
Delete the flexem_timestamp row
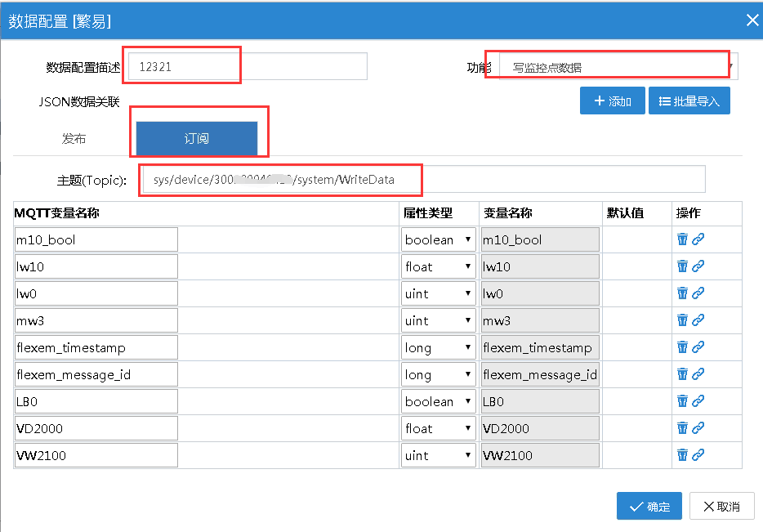682,347
